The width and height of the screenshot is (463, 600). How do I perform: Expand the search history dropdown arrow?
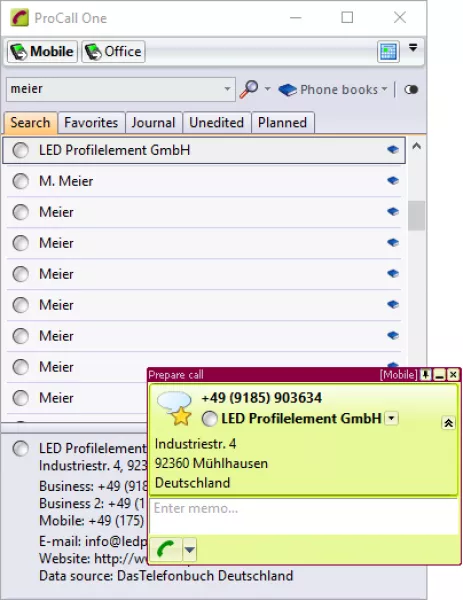(227, 89)
